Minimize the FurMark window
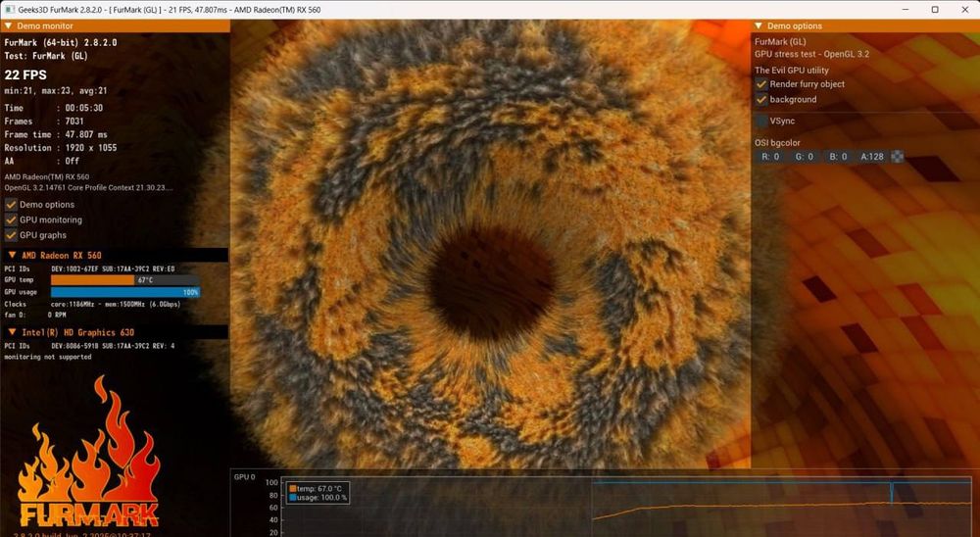980x537 pixels. coord(906,10)
